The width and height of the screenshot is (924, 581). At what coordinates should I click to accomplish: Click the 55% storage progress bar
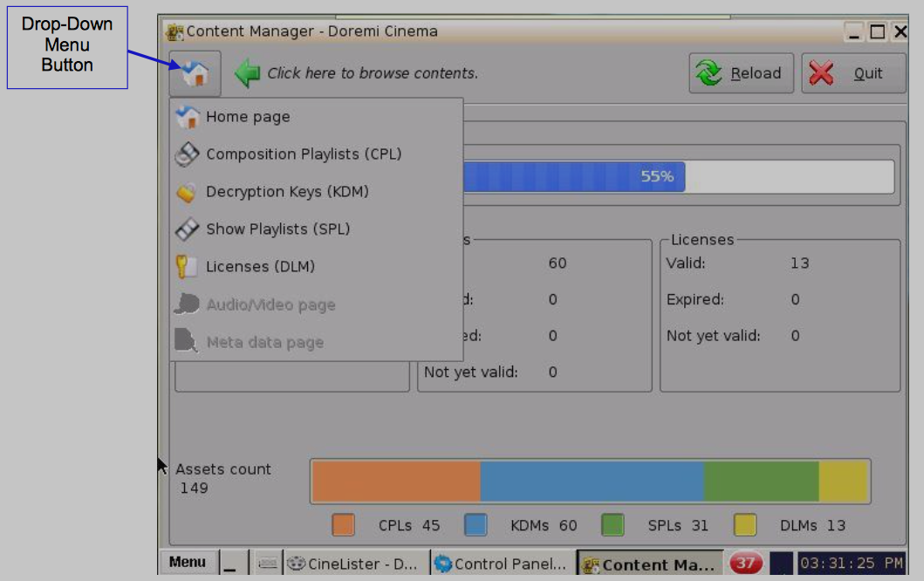click(x=677, y=176)
